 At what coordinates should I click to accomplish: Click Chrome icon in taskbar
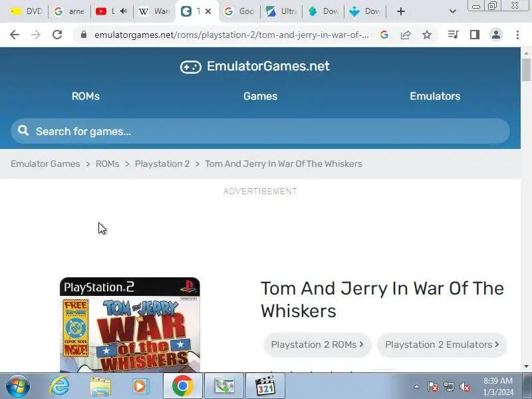tap(182, 386)
